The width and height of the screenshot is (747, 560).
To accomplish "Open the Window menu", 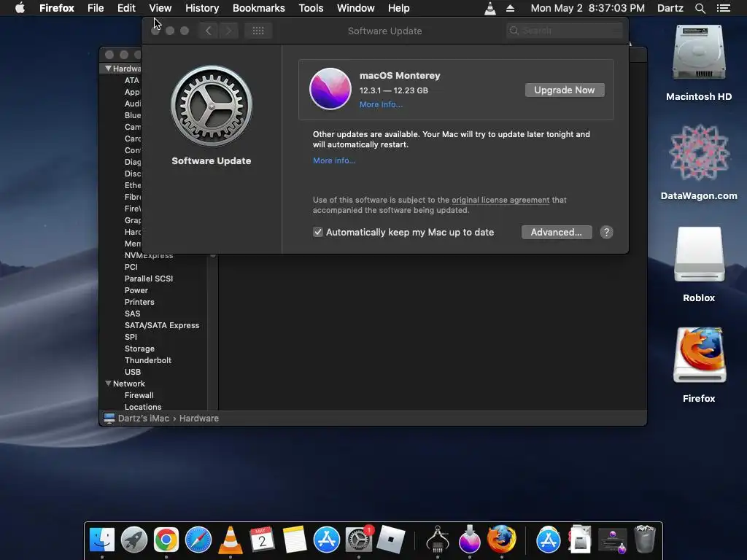I will pyautogui.click(x=356, y=8).
